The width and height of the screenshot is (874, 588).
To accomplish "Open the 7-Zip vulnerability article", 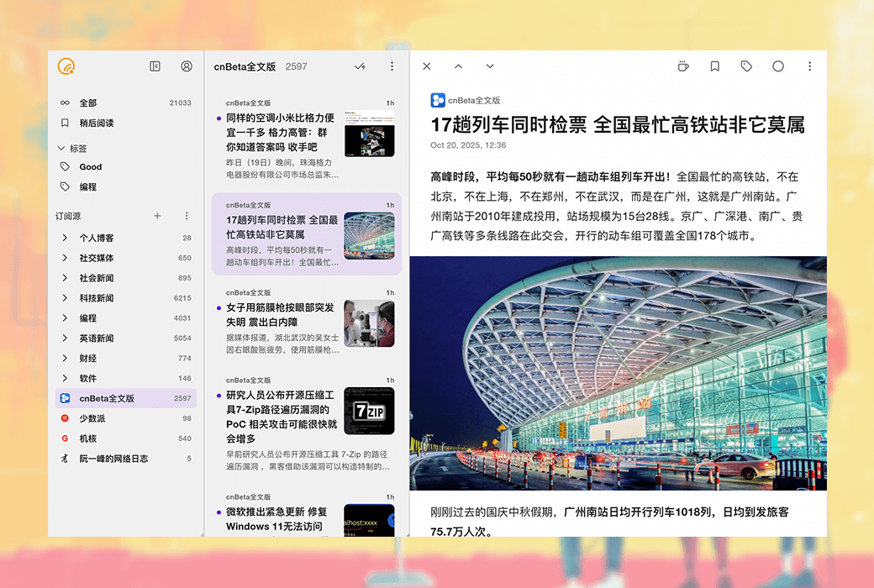I will point(281,415).
